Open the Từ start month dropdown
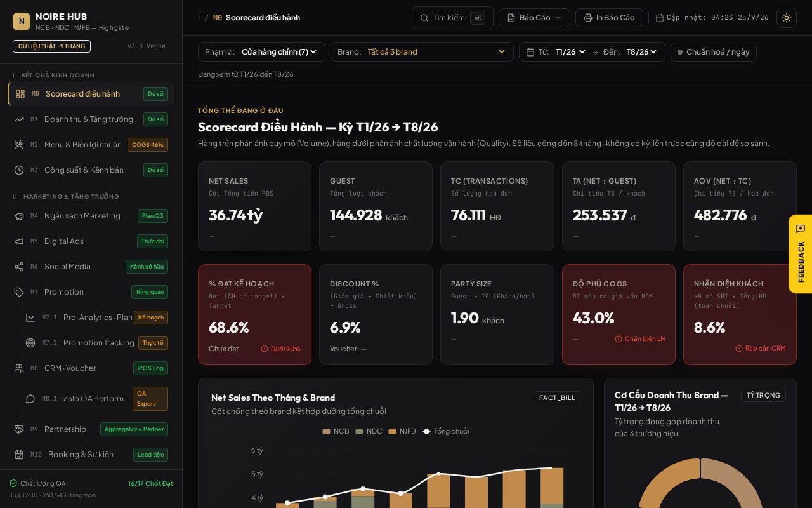 (570, 52)
